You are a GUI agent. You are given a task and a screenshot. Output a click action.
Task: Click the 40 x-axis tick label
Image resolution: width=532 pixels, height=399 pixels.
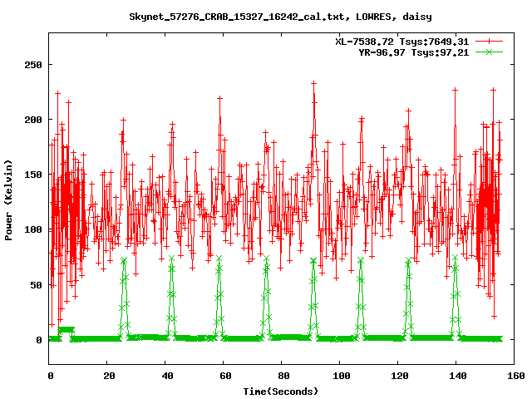(167, 376)
